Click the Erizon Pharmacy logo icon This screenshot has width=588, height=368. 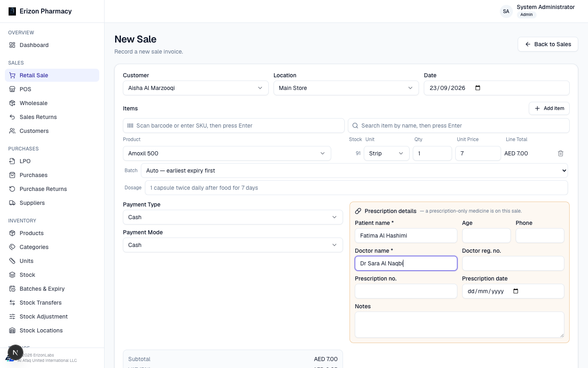(x=12, y=11)
